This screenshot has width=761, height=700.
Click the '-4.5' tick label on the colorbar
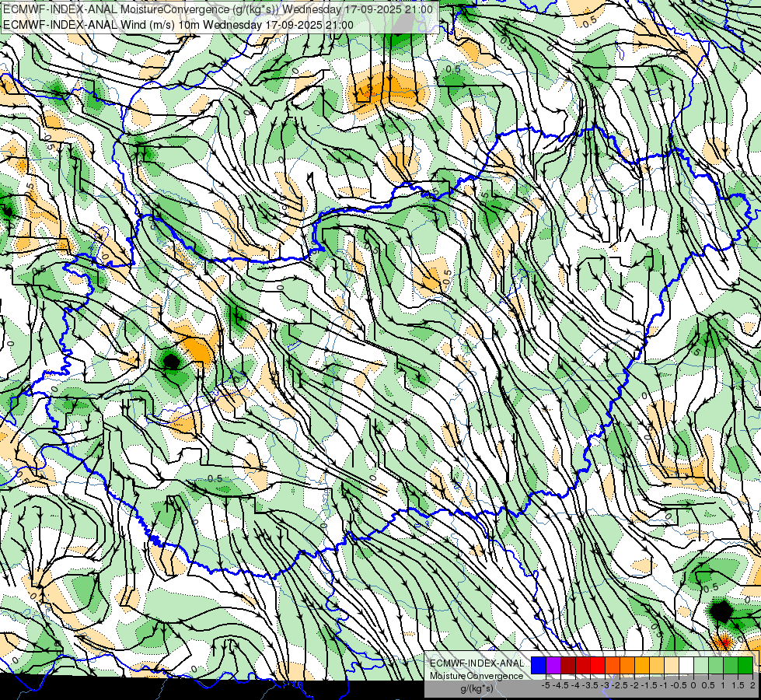pos(560,685)
